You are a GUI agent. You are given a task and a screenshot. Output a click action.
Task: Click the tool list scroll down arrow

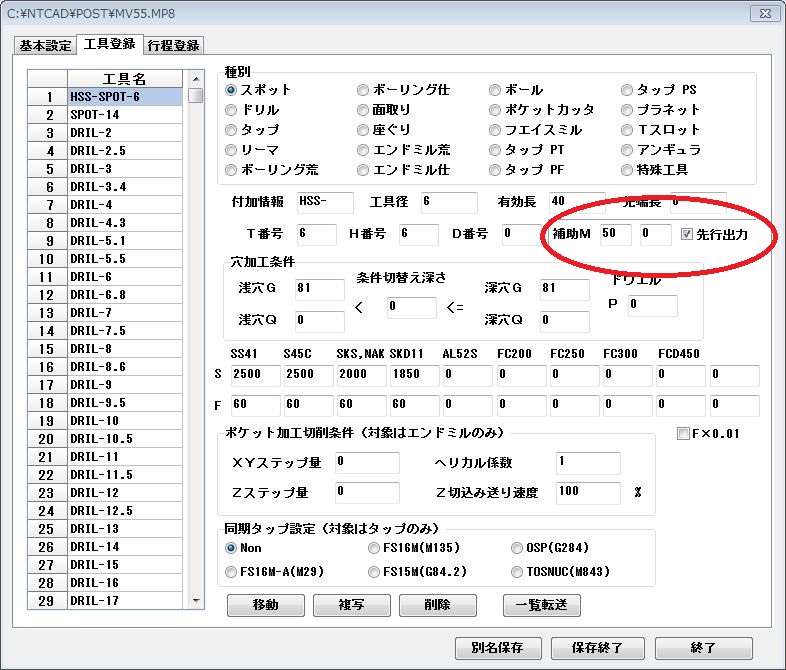(196, 600)
